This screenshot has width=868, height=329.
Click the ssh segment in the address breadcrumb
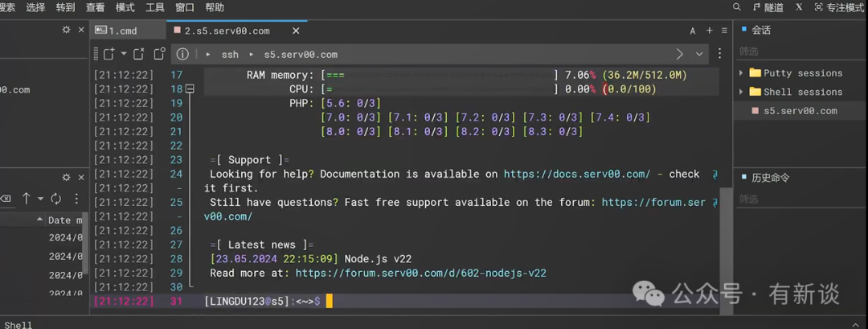point(230,54)
